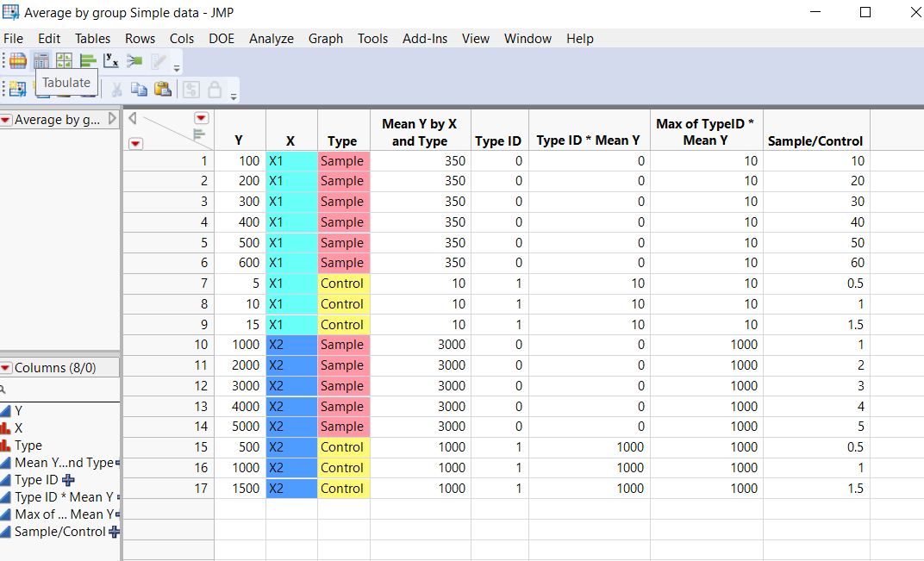Click the Fit Y by X icon

(109, 60)
